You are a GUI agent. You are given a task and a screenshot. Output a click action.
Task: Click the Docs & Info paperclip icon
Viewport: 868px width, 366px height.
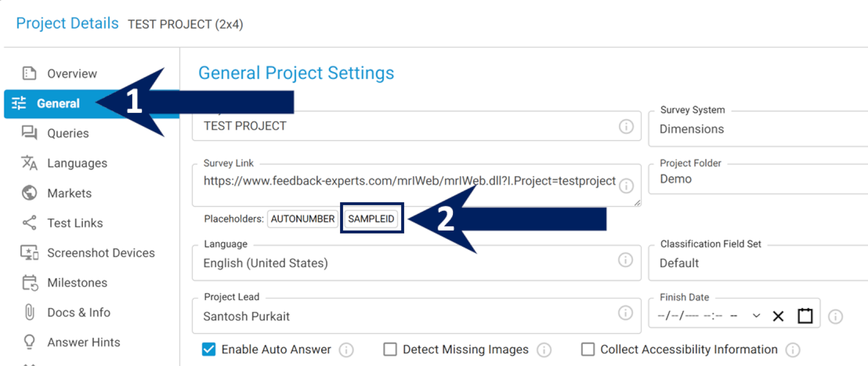tap(30, 312)
